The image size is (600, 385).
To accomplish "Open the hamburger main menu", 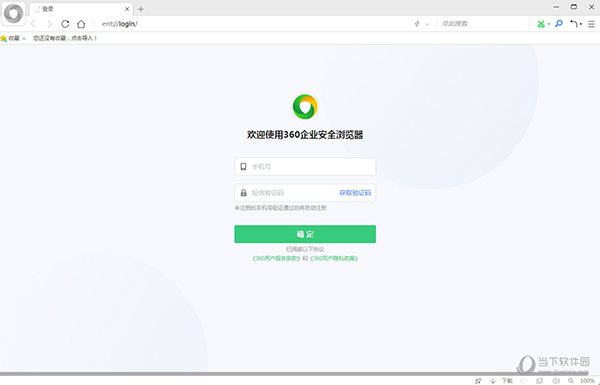I will point(591,24).
